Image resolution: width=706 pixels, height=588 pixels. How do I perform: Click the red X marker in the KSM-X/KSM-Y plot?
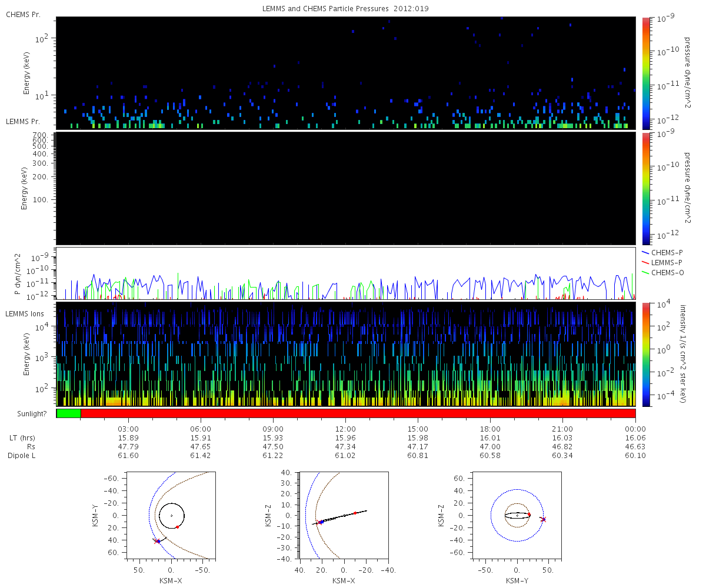[x=156, y=541]
